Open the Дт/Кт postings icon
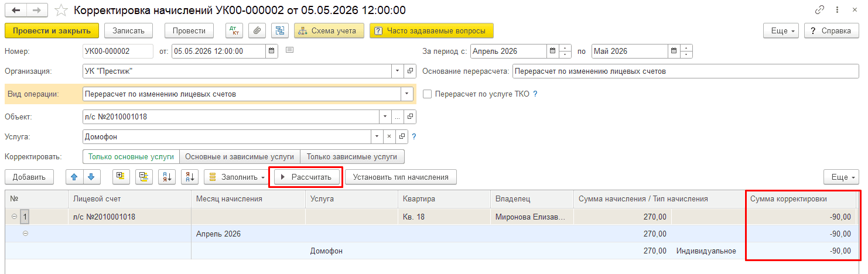Viewport: 868px width, 274px height. 234,30
